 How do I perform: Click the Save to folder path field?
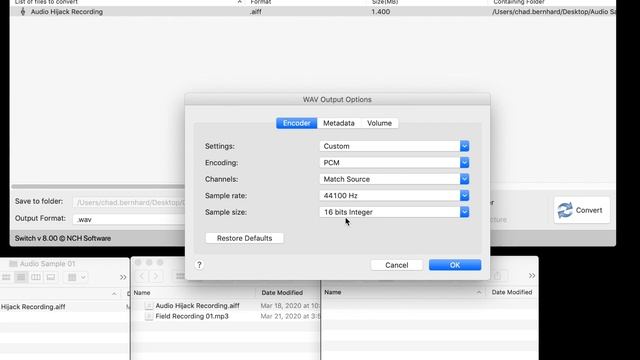[x=129, y=202]
